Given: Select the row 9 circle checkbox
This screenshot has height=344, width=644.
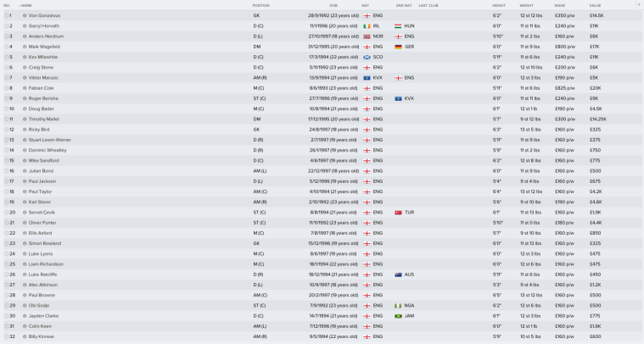Looking at the screenshot, I should pos(5,98).
